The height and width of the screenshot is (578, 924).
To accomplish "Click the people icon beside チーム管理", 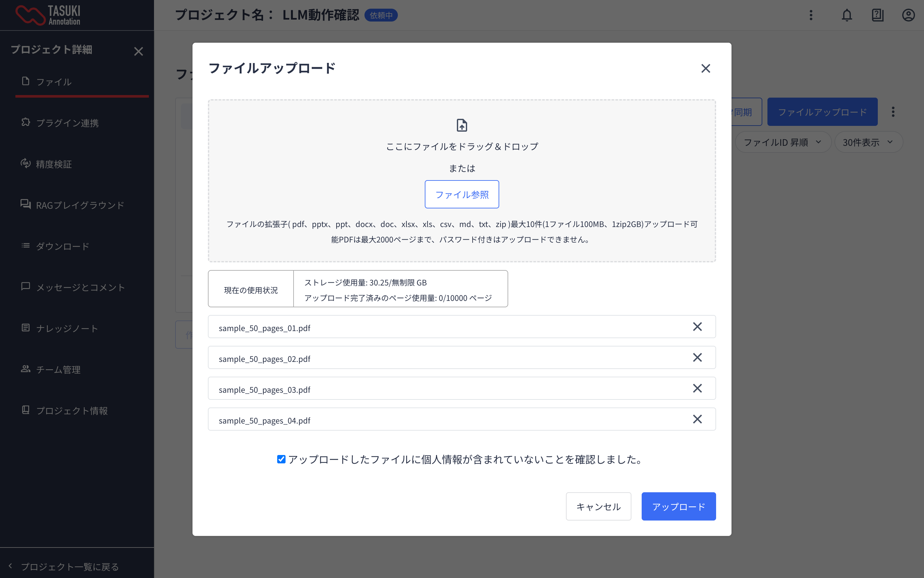I will pos(26,369).
